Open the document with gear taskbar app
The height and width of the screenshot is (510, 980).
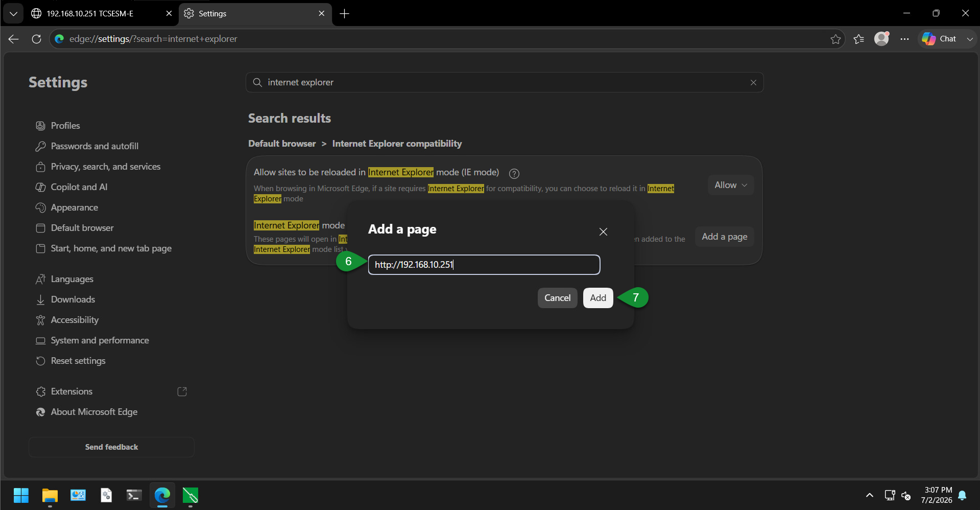tap(106, 495)
